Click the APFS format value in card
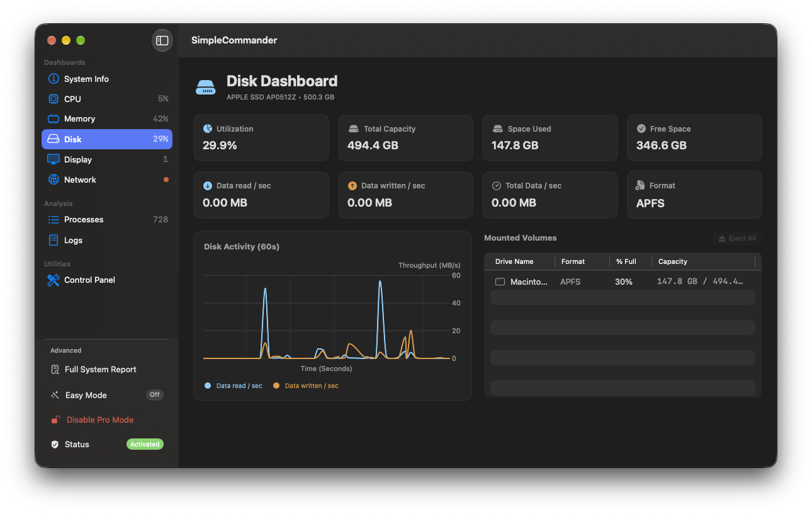 650,203
